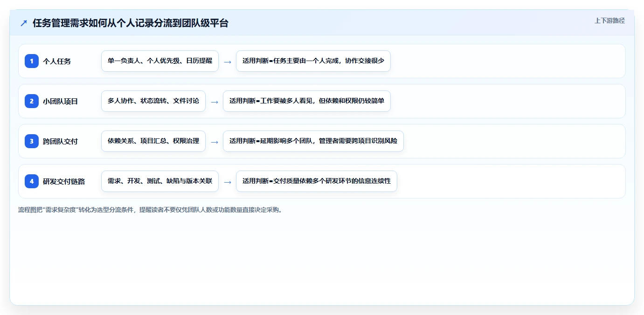Click the box 适用判断=工作要被多人看见
Viewport: 644px width, 315px height.
tap(307, 101)
